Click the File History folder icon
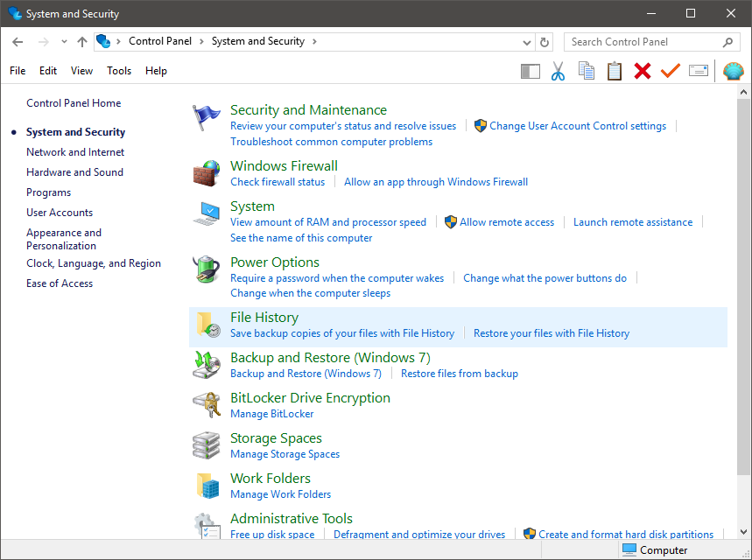 (208, 325)
